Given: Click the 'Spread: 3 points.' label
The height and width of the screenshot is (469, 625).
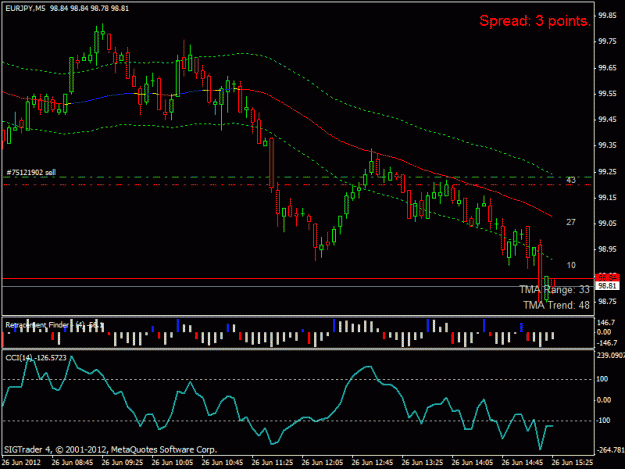Looking at the screenshot, I should click(535, 21).
